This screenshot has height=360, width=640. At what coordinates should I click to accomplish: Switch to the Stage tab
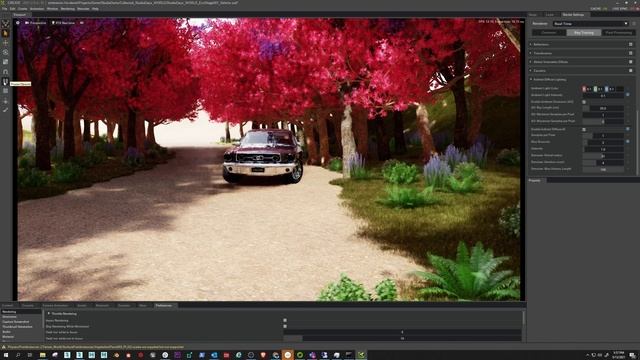coord(533,15)
